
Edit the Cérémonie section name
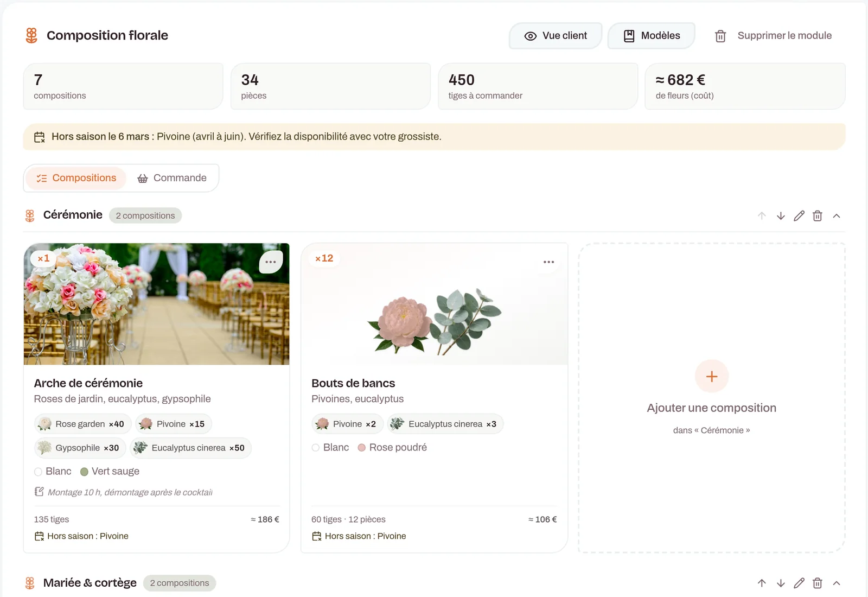click(799, 216)
